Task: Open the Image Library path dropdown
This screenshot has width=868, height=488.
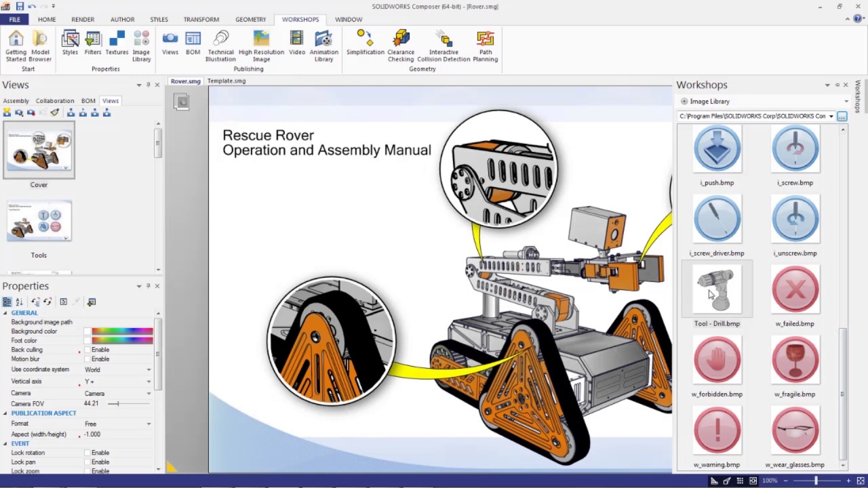Action: click(831, 117)
